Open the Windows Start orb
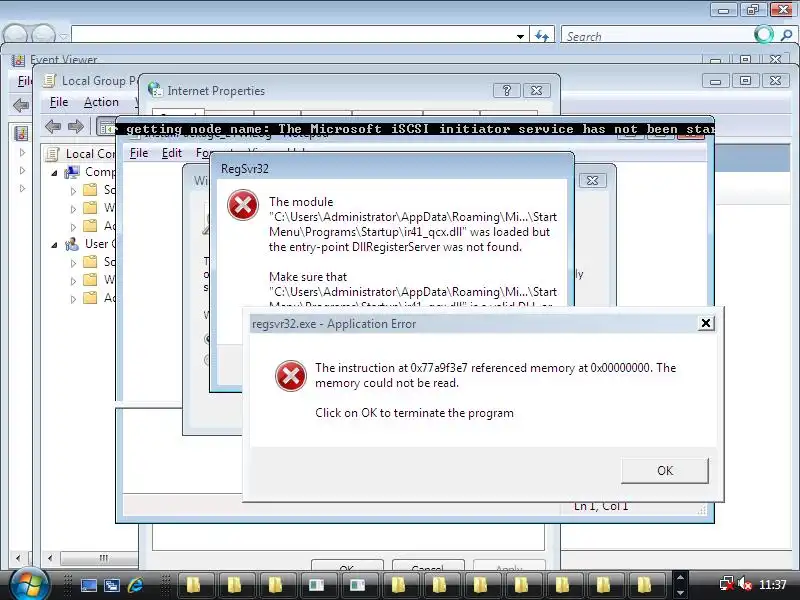Viewport: 800px width, 600px height. (29, 585)
